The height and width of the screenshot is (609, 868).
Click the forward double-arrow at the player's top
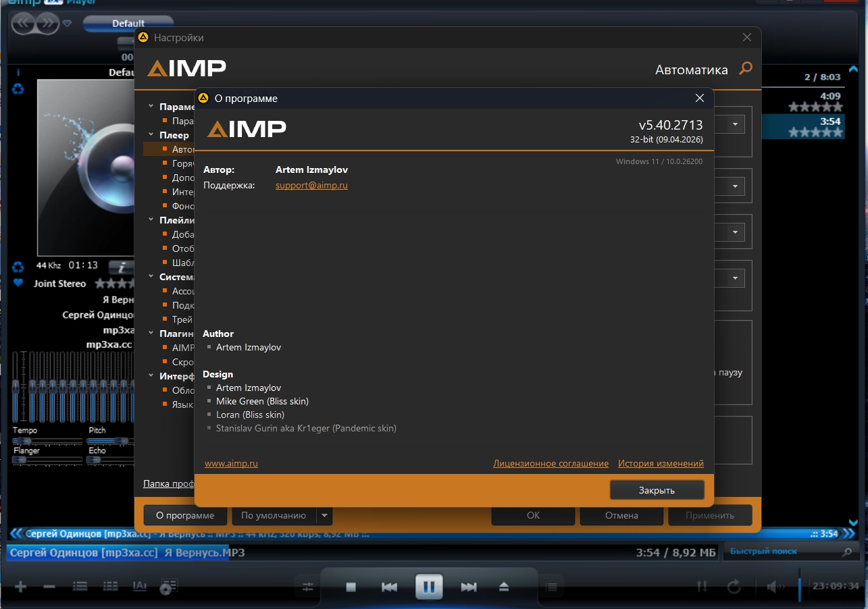47,23
